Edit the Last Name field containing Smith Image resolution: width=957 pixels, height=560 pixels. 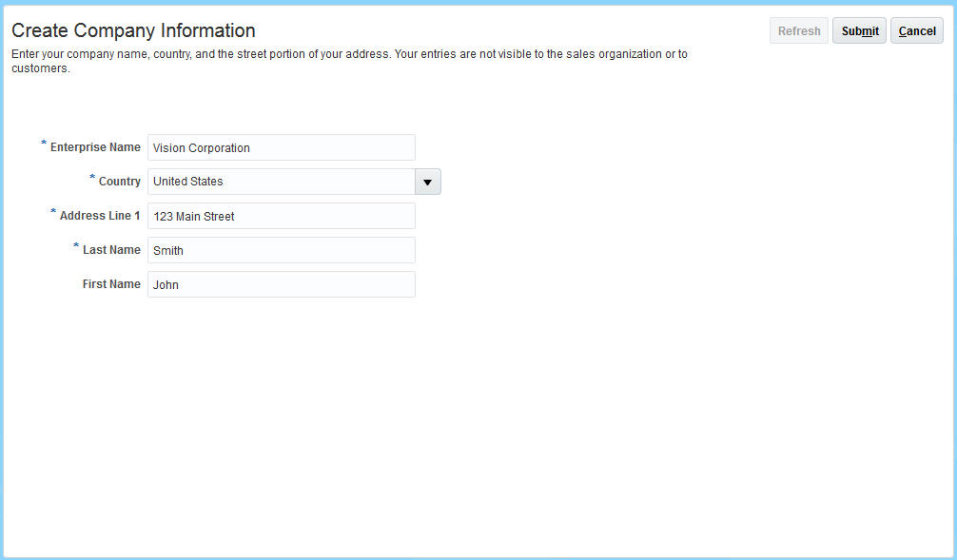pos(281,250)
